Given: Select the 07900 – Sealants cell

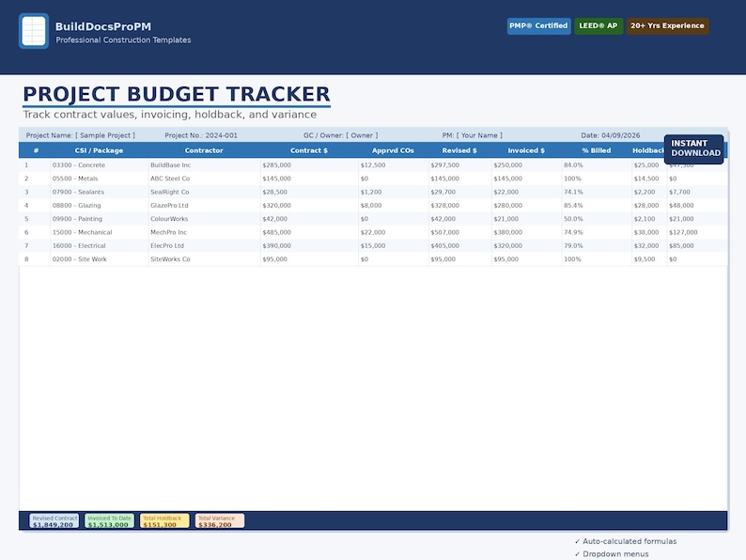Looking at the screenshot, I should click(99, 192).
